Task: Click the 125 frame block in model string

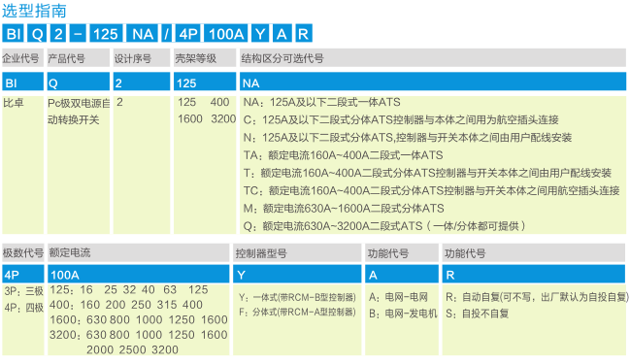Action: 106,33
